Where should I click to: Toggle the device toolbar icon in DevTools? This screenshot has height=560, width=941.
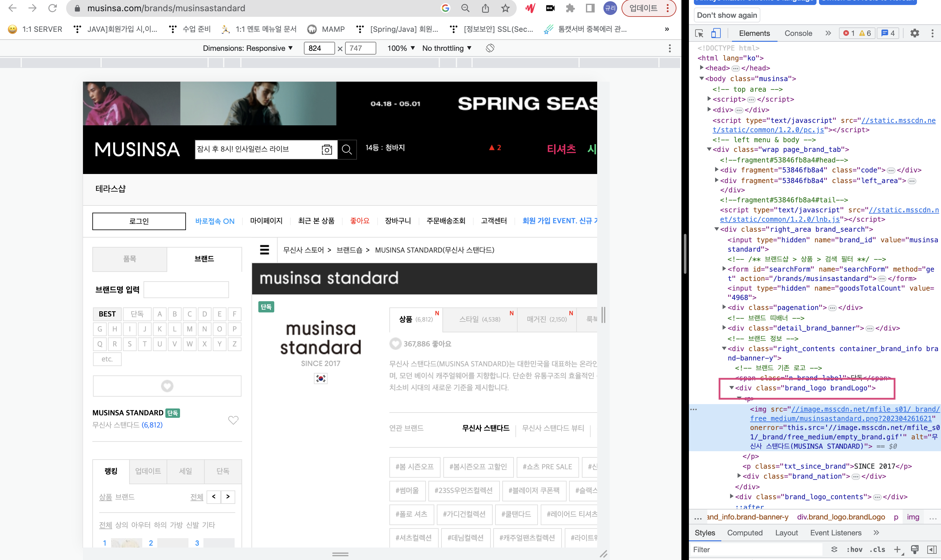coord(715,33)
